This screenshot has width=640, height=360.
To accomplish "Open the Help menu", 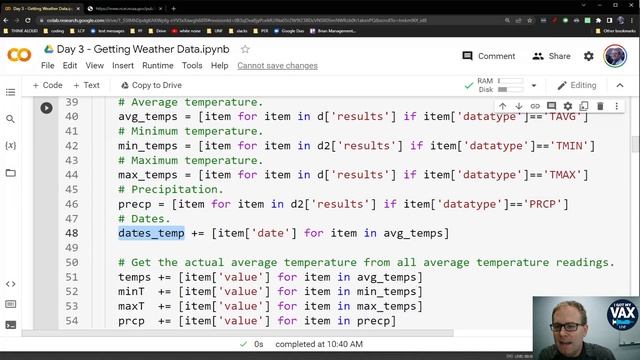I will point(220,66).
